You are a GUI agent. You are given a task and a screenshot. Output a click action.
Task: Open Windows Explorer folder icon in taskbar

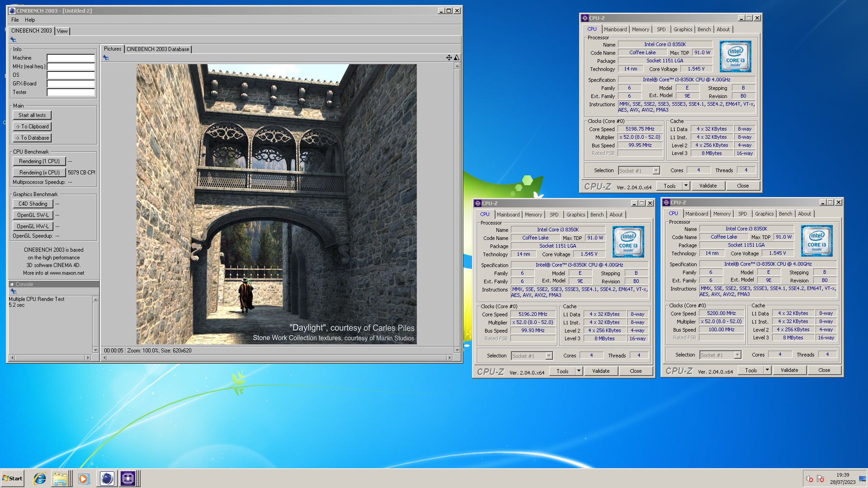tap(60, 479)
